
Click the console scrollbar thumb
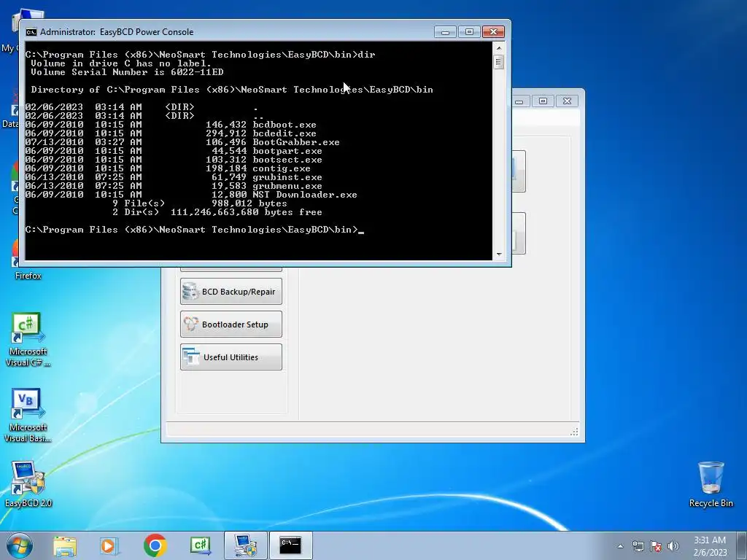click(x=499, y=63)
